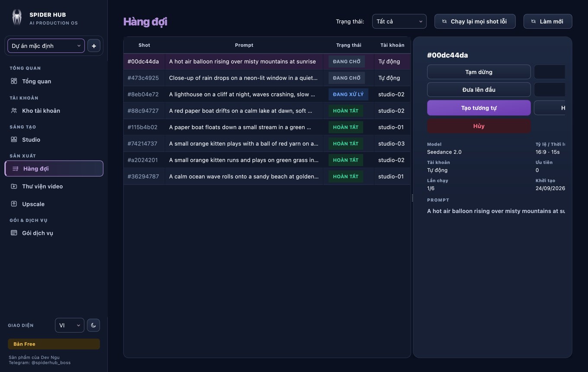The height and width of the screenshot is (372, 588).
Task: Click ĐANG CHỜ badge for shot #473c4925
Action: click(347, 78)
